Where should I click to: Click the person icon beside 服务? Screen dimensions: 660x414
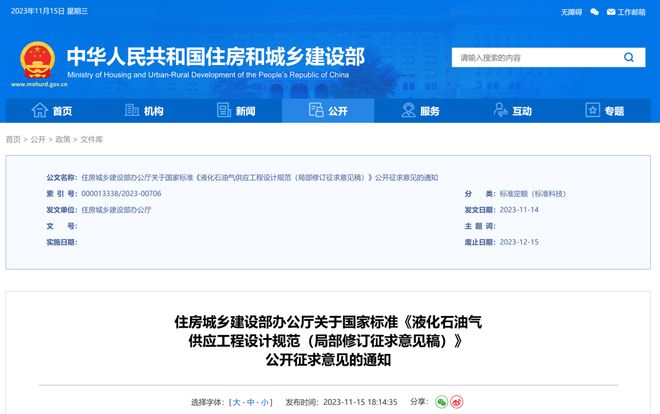[408, 110]
